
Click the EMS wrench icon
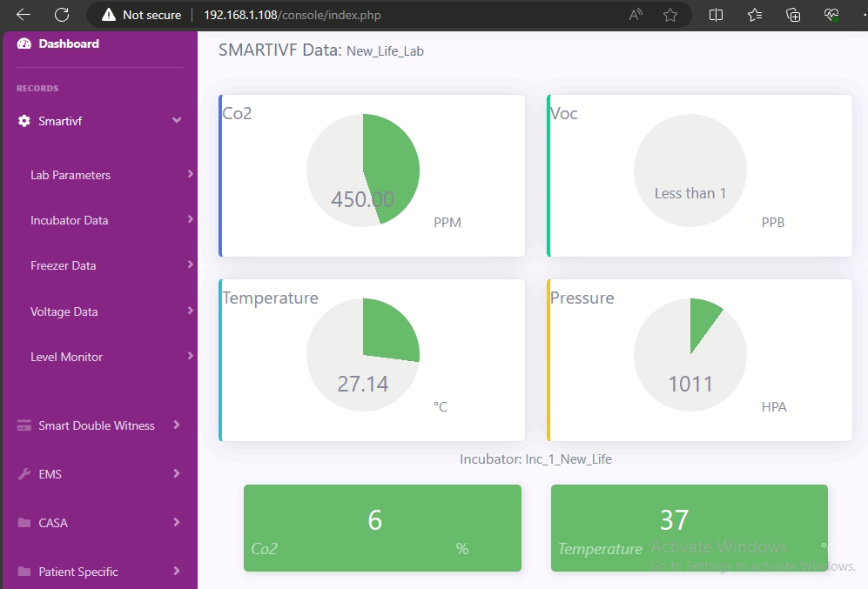coord(24,474)
